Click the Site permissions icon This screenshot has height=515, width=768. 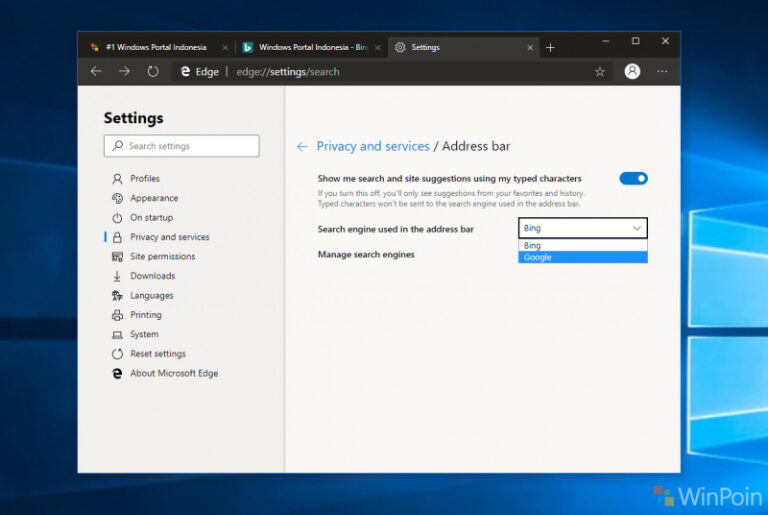click(x=117, y=256)
